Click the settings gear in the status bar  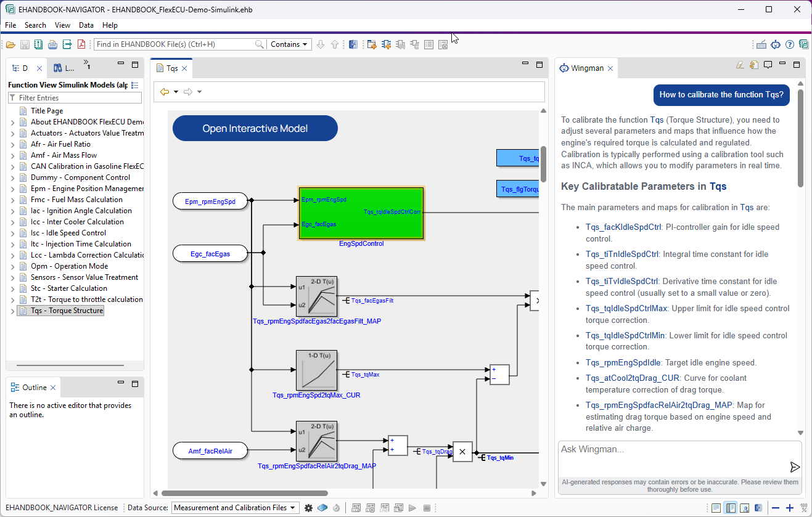point(308,507)
